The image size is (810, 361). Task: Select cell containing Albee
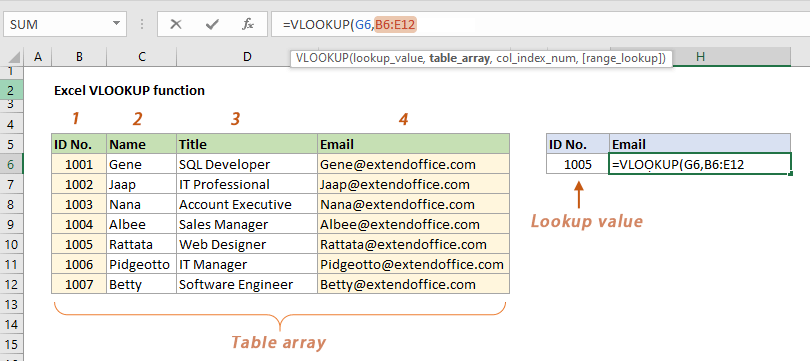142,225
